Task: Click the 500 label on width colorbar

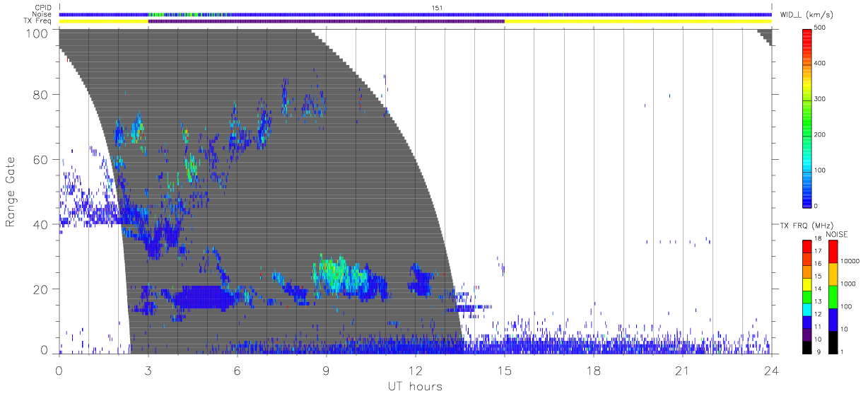Action: pyautogui.click(x=821, y=28)
